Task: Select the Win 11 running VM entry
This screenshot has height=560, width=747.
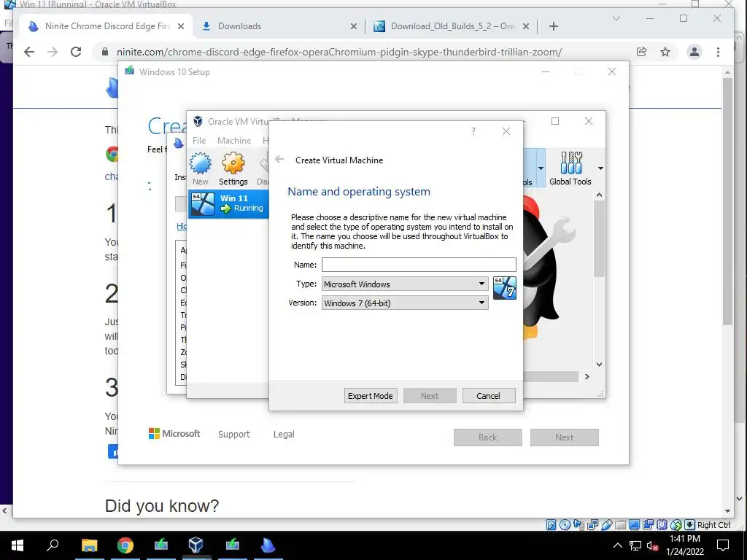Action: tap(229, 203)
